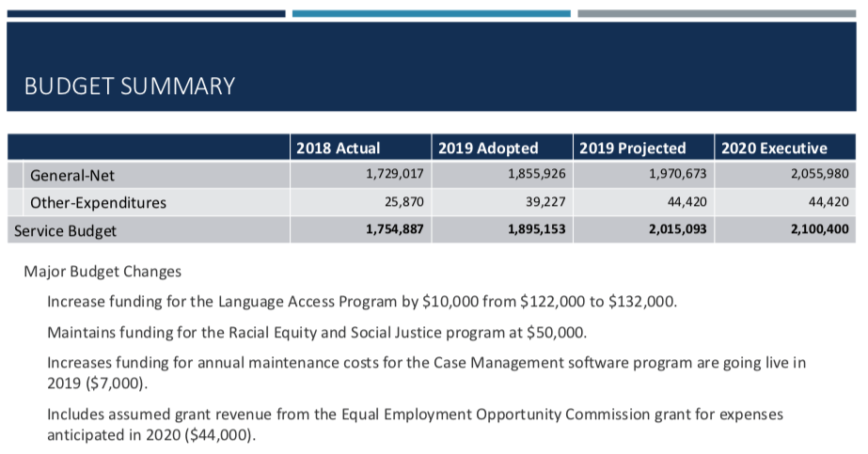The width and height of the screenshot is (868, 454).
Task: Click the General-Net row label
Action: pyautogui.click(x=72, y=175)
